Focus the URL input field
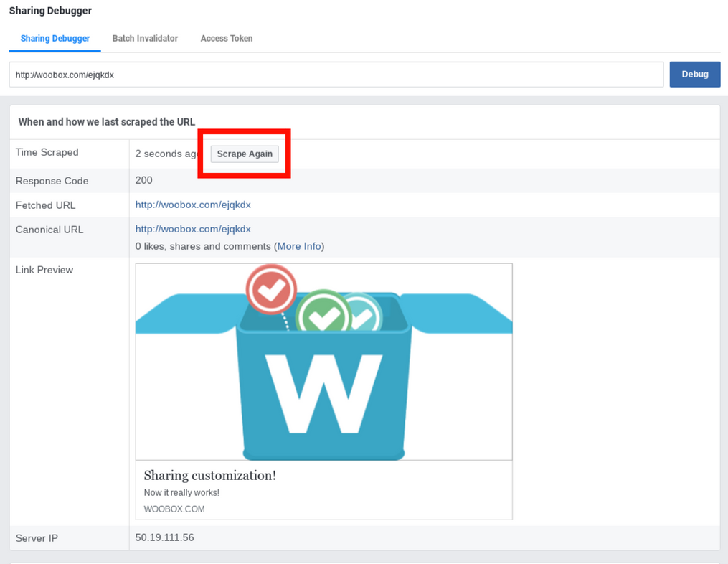The width and height of the screenshot is (728, 564). click(x=336, y=75)
